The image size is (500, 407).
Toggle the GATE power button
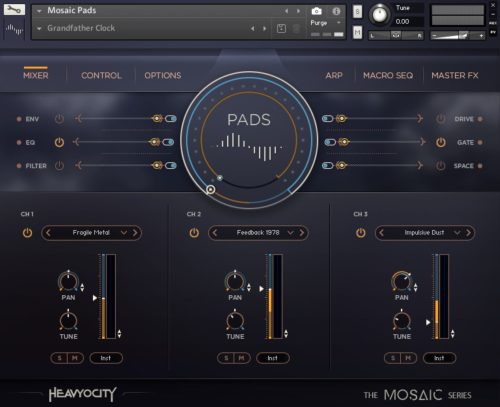(x=441, y=142)
